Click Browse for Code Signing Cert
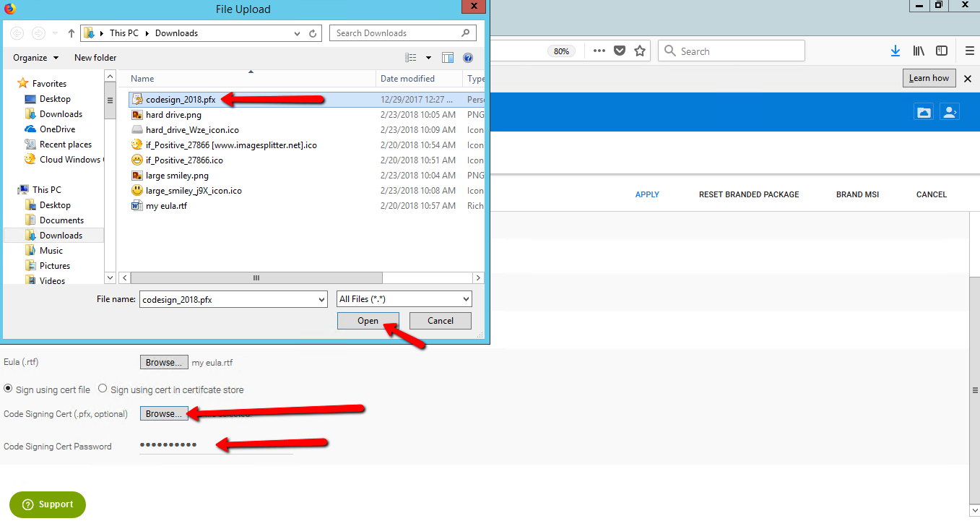Viewport: 980px width, 521px height. coord(164,414)
